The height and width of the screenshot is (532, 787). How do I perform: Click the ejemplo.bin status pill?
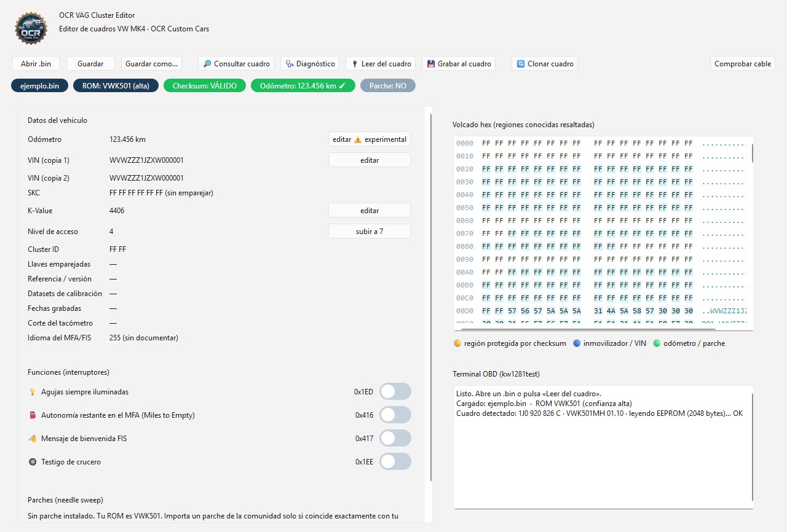click(39, 86)
